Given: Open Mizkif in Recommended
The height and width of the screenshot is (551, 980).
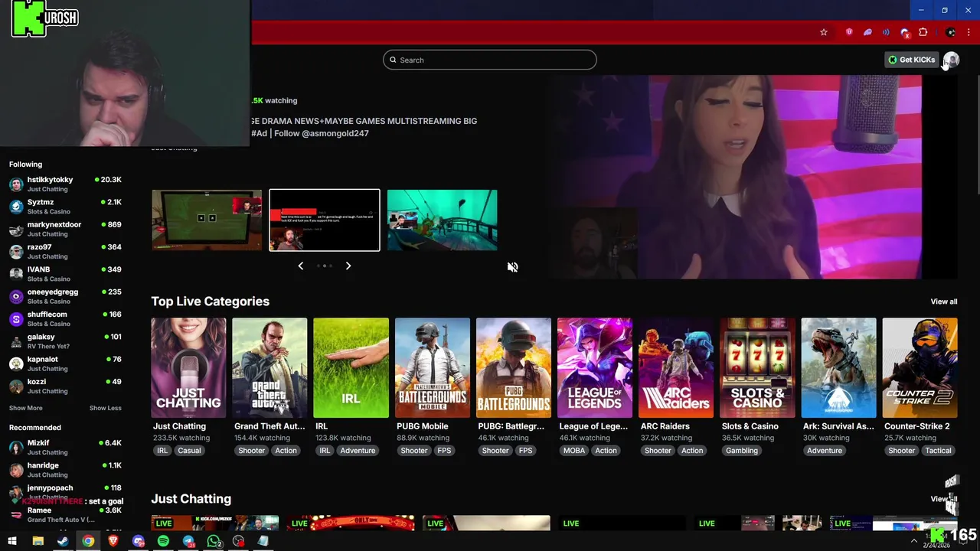Looking at the screenshot, I should pyautogui.click(x=65, y=447).
